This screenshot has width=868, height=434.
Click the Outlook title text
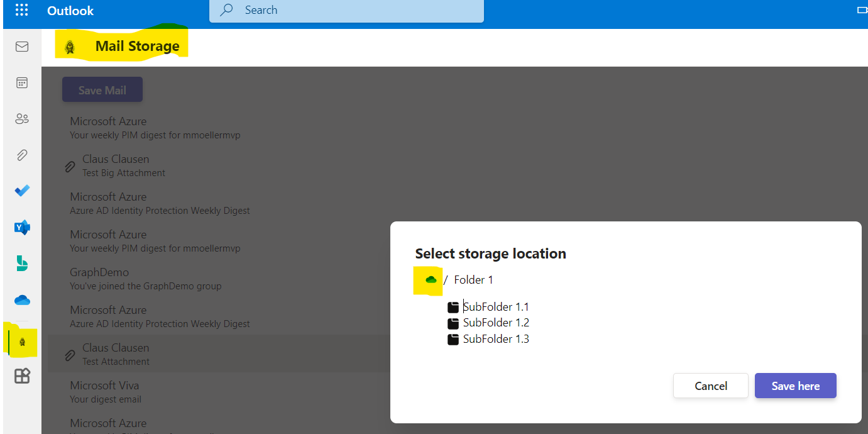[x=70, y=11]
